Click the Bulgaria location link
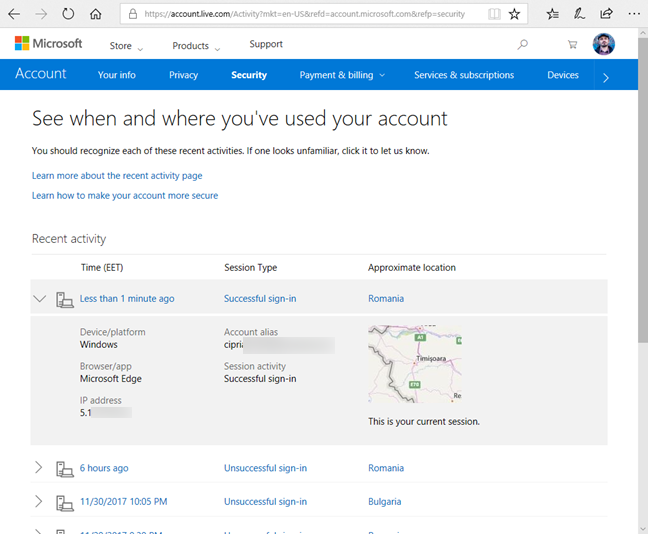Screen dimensions: 648x534 [384, 501]
